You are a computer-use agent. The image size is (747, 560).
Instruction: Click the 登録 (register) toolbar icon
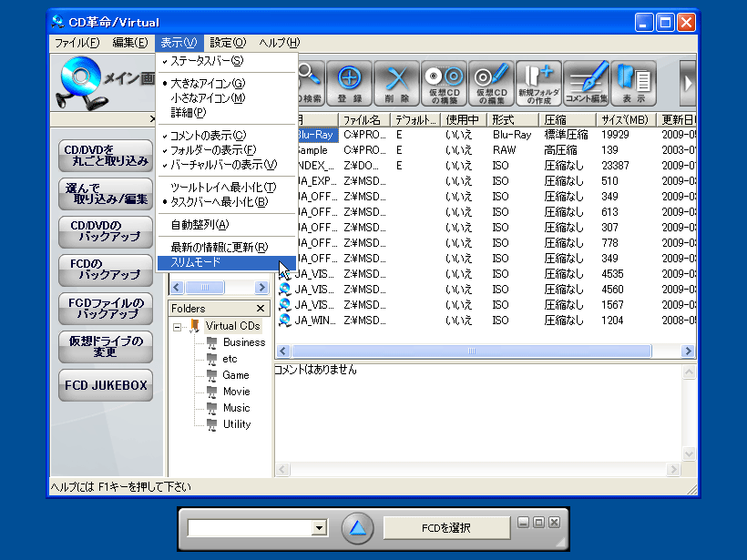[349, 84]
